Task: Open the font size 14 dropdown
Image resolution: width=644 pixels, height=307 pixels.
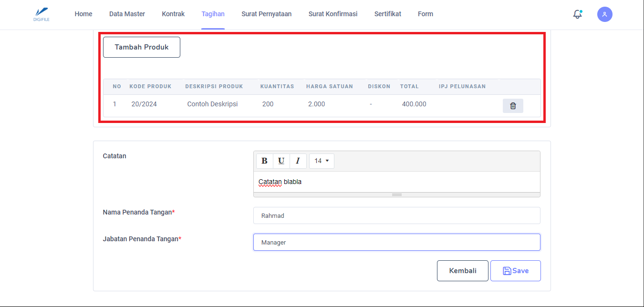Action: (322, 161)
